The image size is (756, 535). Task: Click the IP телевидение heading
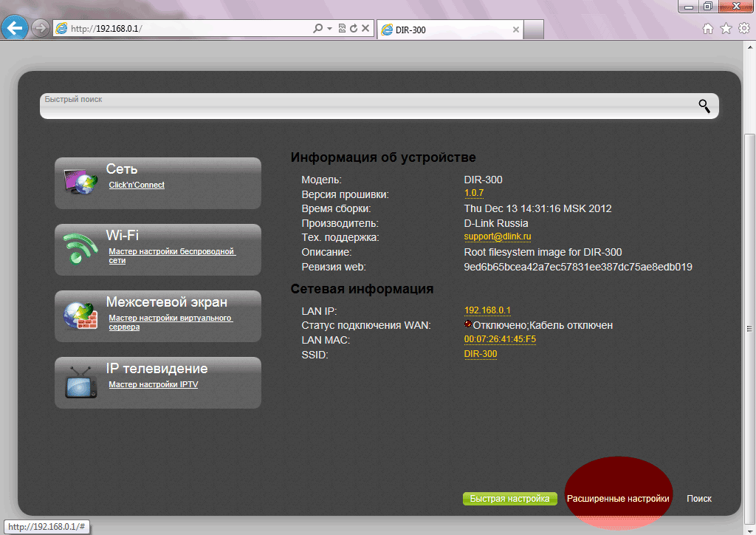click(x=157, y=369)
